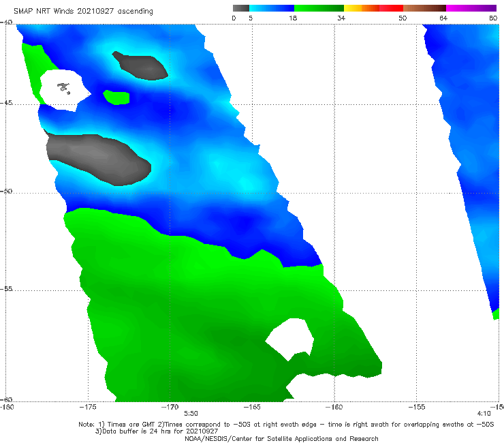The width and height of the screenshot is (504, 443).
Task: Click the longitude label '-165'
Action: pyautogui.click(x=252, y=407)
